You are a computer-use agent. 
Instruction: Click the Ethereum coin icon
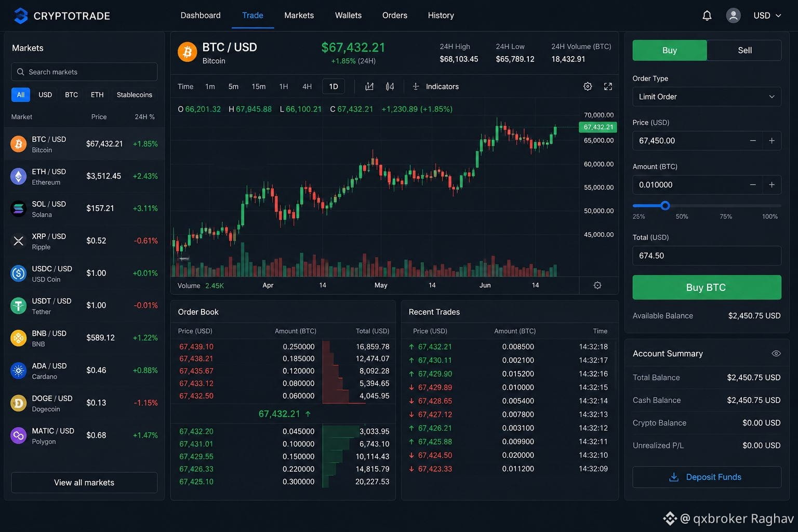(18, 177)
